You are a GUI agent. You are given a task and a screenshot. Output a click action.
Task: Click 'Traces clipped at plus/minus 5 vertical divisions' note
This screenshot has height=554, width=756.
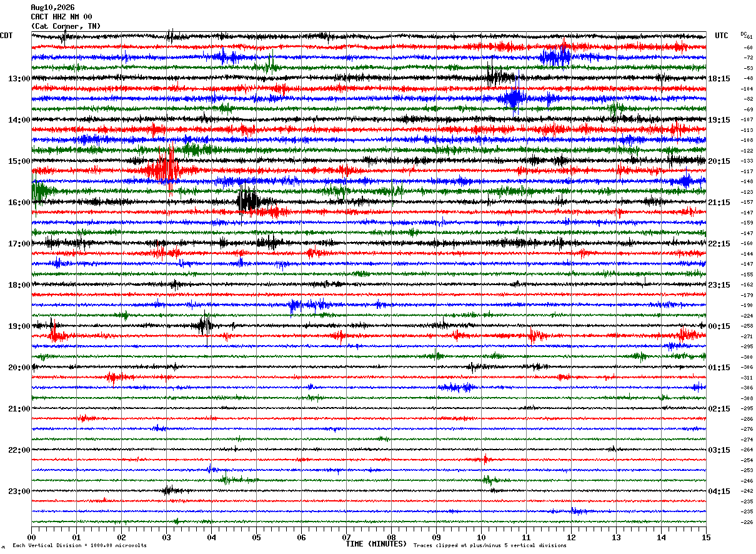tap(490, 546)
